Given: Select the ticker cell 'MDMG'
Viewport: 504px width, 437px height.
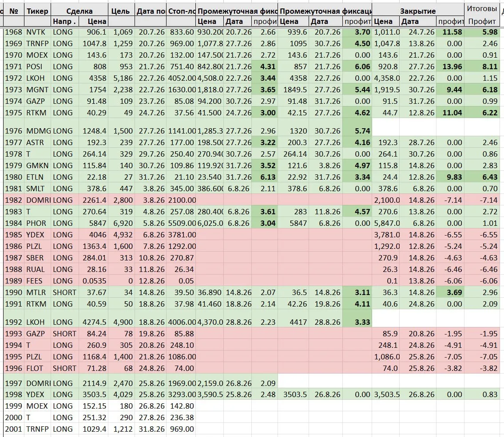Looking at the screenshot, I should click(x=37, y=128).
